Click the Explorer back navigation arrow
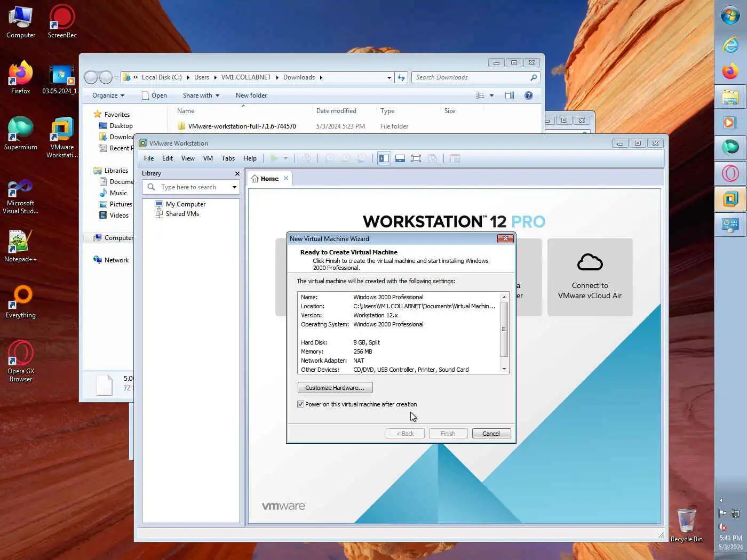Image resolution: width=747 pixels, height=560 pixels. (91, 77)
